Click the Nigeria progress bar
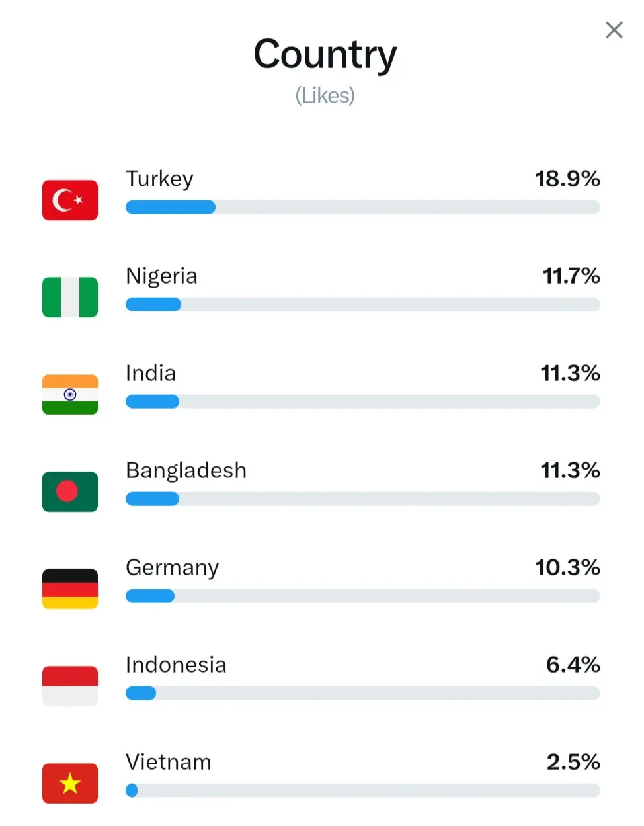Image resolution: width=644 pixels, height=826 pixels. click(x=362, y=304)
